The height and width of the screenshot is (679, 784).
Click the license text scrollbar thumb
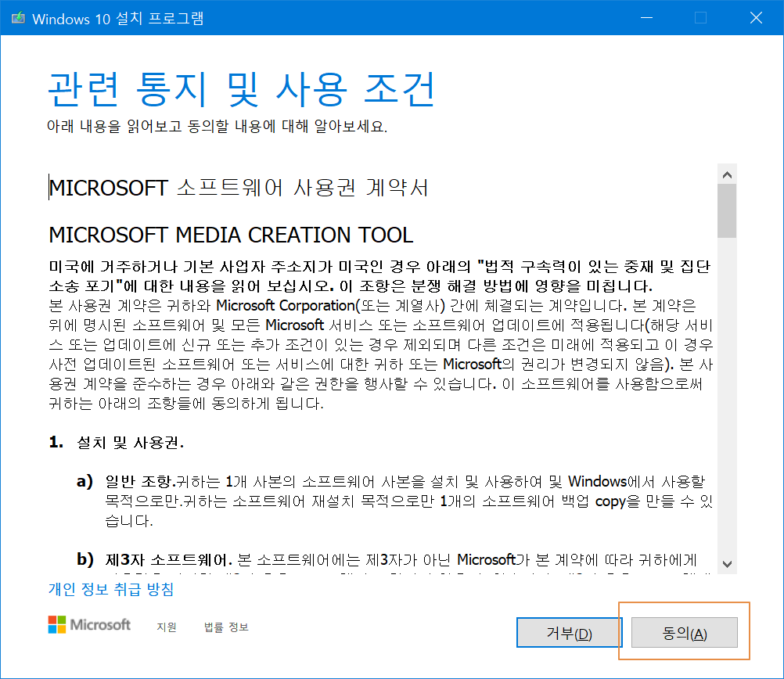[727, 211]
